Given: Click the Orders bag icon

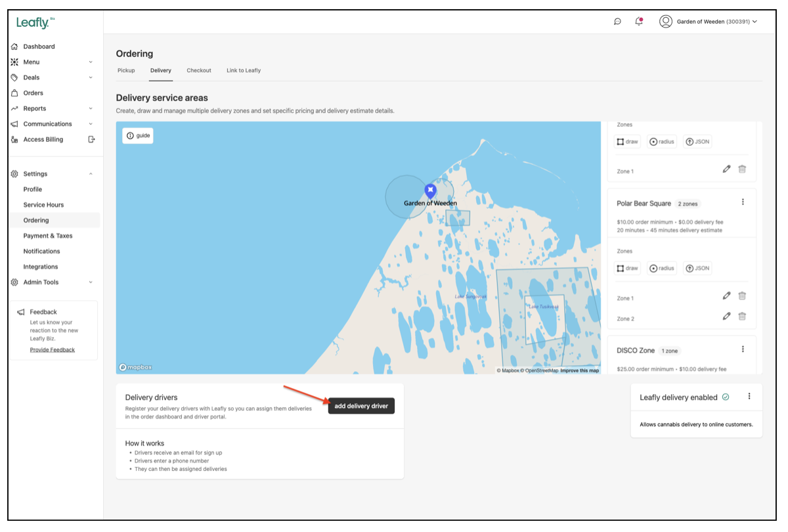Looking at the screenshot, I should pos(14,93).
